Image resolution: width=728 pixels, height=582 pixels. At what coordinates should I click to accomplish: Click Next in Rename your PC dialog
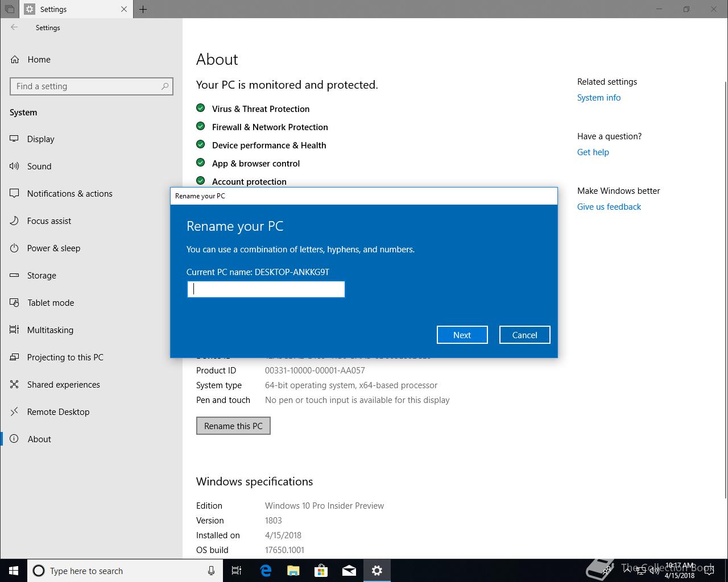pos(462,335)
